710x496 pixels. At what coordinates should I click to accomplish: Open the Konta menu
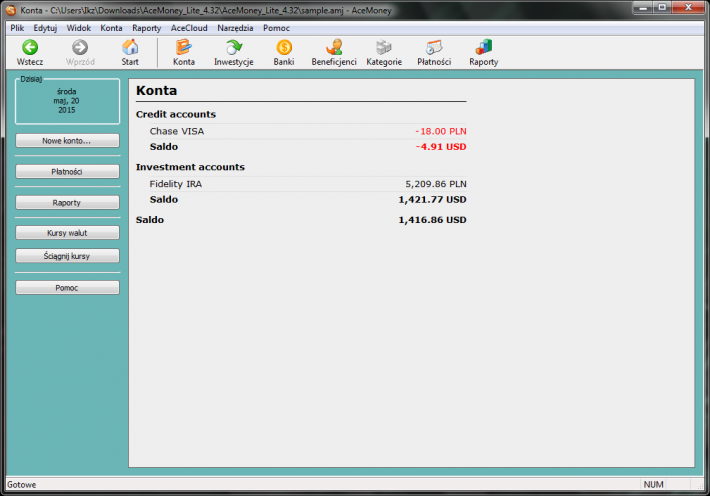click(111, 28)
